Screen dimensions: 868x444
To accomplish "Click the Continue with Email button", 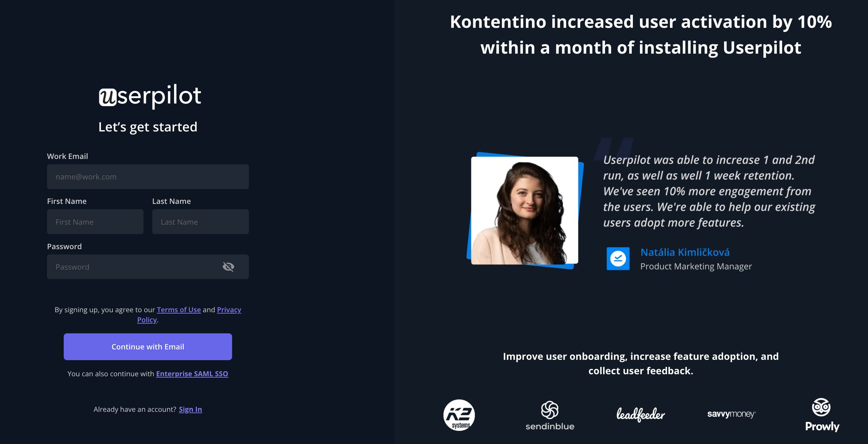I will [x=148, y=346].
